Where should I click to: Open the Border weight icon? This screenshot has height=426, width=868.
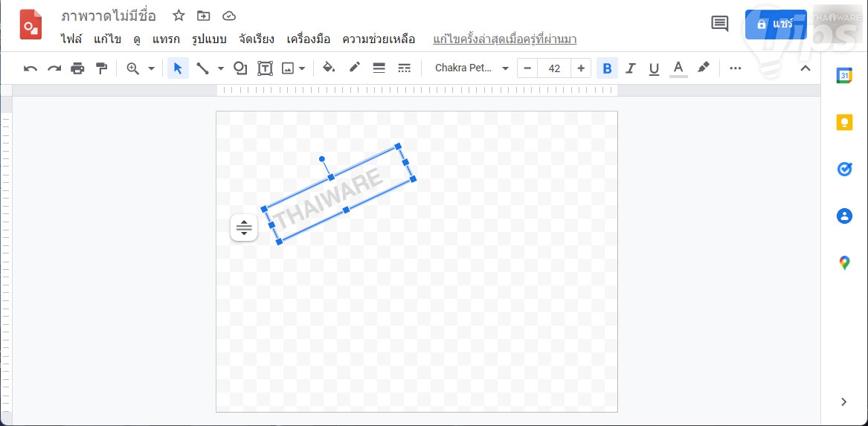379,68
